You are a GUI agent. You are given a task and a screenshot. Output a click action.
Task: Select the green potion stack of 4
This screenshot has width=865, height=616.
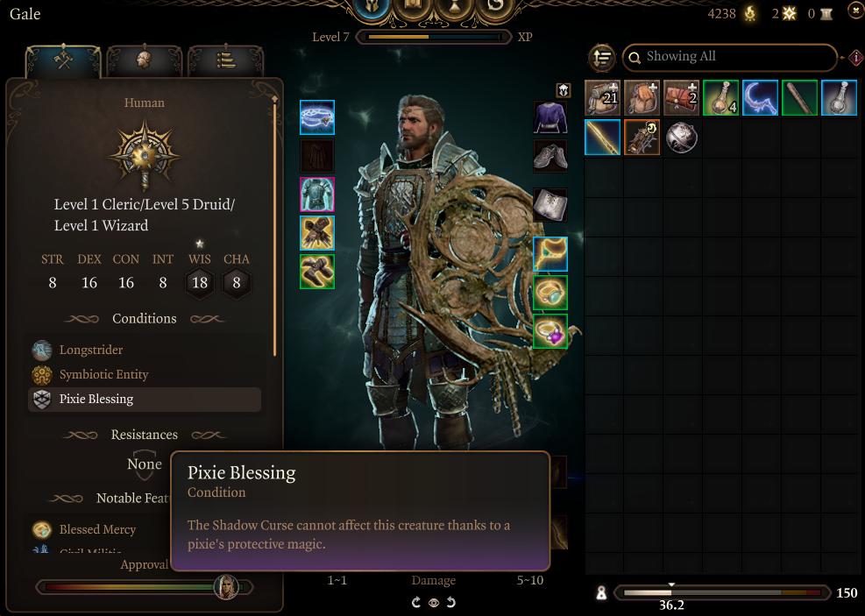click(x=720, y=97)
